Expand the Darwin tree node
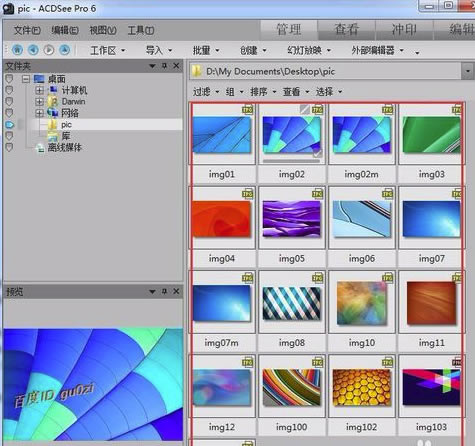Viewport: 475px width, 446px height. (39, 102)
